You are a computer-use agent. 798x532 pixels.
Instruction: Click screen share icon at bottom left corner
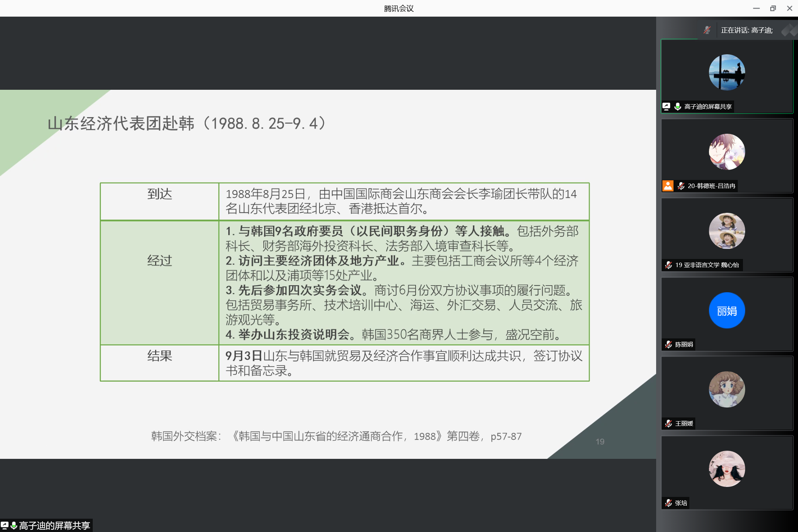click(x=4, y=525)
